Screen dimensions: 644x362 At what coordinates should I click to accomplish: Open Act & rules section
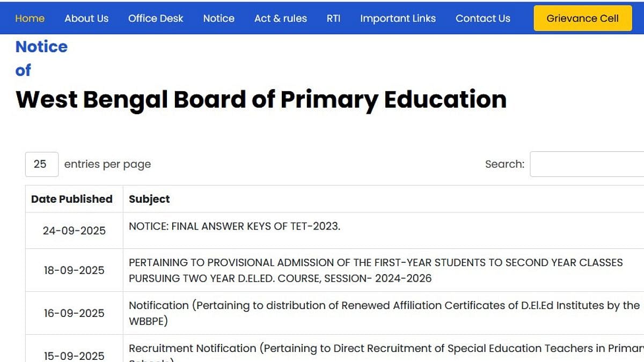[281, 18]
